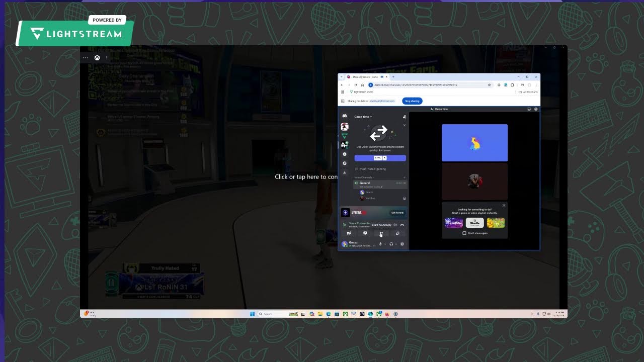Image resolution: width=644 pixels, height=362 pixels.
Task: Open Xbox menu icon in game window
Action: (x=97, y=58)
